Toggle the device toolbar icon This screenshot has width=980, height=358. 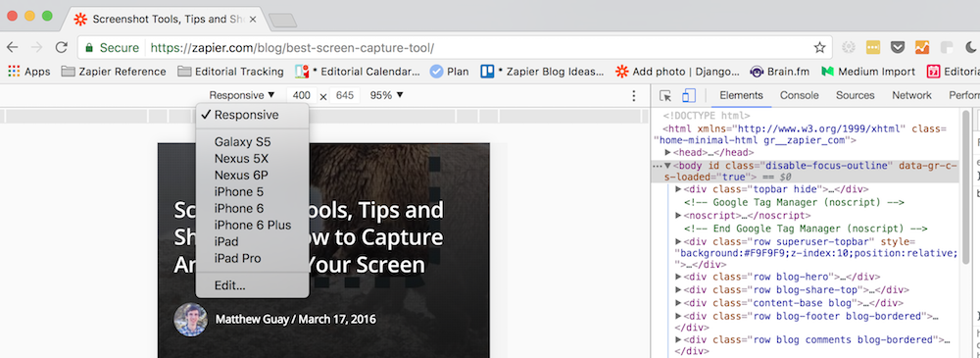(x=689, y=96)
